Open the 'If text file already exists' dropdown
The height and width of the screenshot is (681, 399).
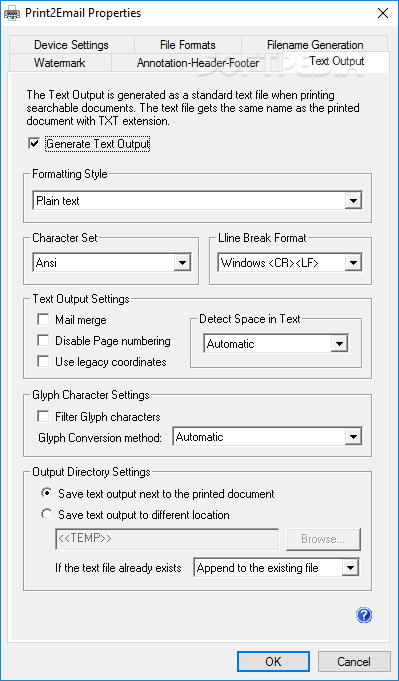click(277, 568)
